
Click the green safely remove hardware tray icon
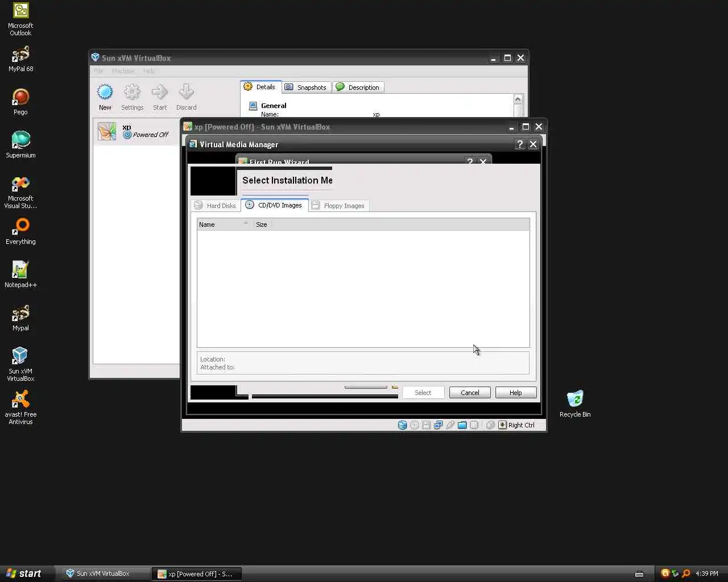pyautogui.click(x=675, y=573)
